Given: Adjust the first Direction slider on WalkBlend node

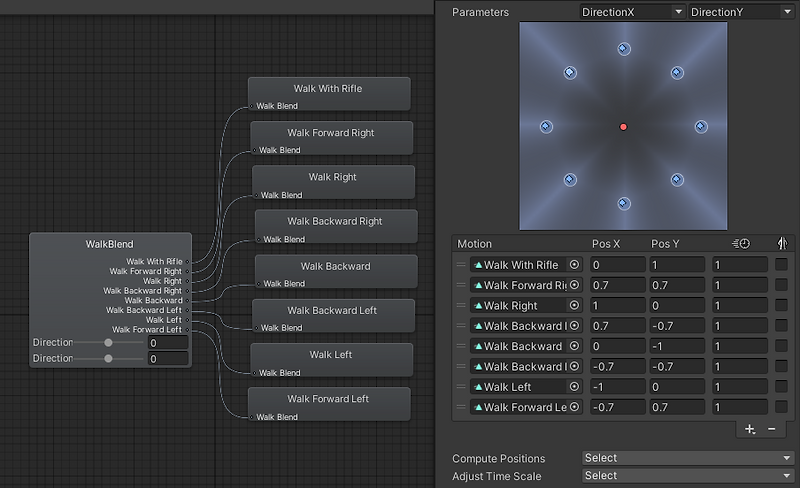Looking at the screenshot, I should tap(108, 343).
